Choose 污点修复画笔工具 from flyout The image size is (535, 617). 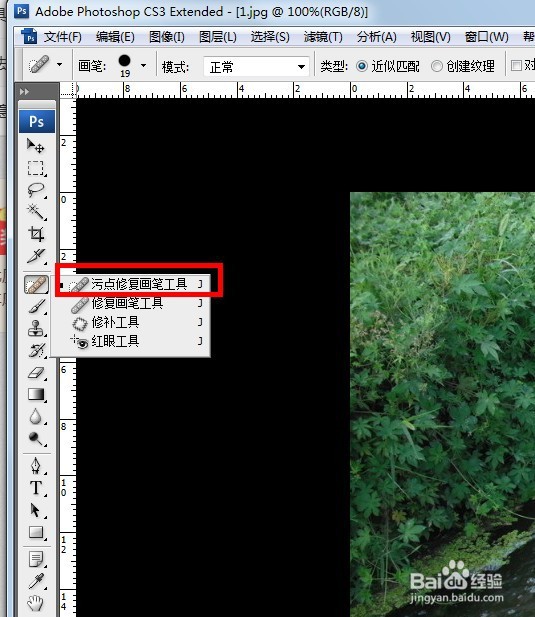[131, 284]
